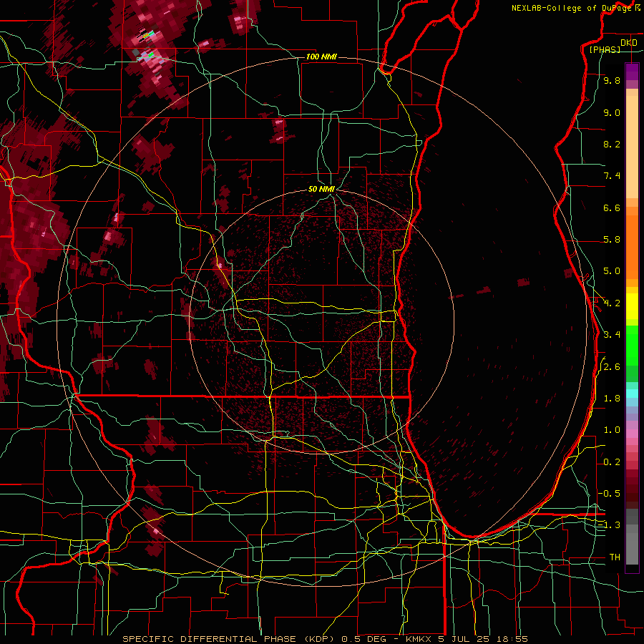Click the 0.2 scale value
The image size is (644, 644).
612,462
